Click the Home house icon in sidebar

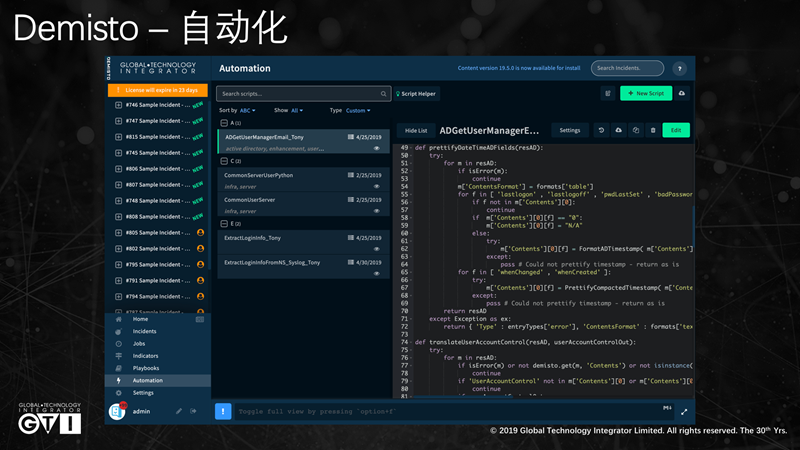118,319
